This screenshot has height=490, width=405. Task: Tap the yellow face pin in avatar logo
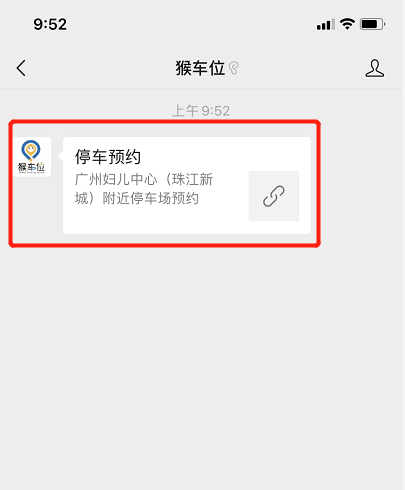click(31, 150)
